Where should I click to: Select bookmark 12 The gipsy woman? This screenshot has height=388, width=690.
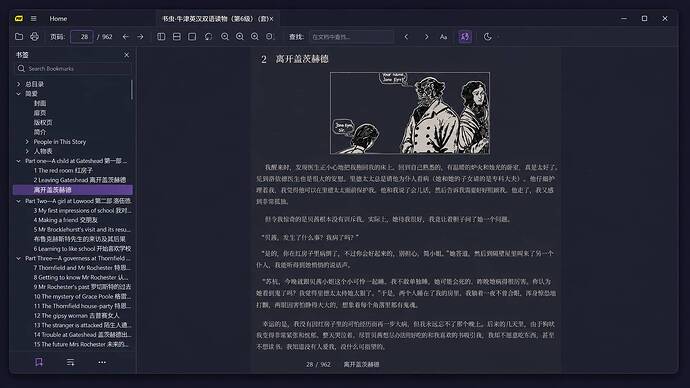pyautogui.click(x=77, y=315)
